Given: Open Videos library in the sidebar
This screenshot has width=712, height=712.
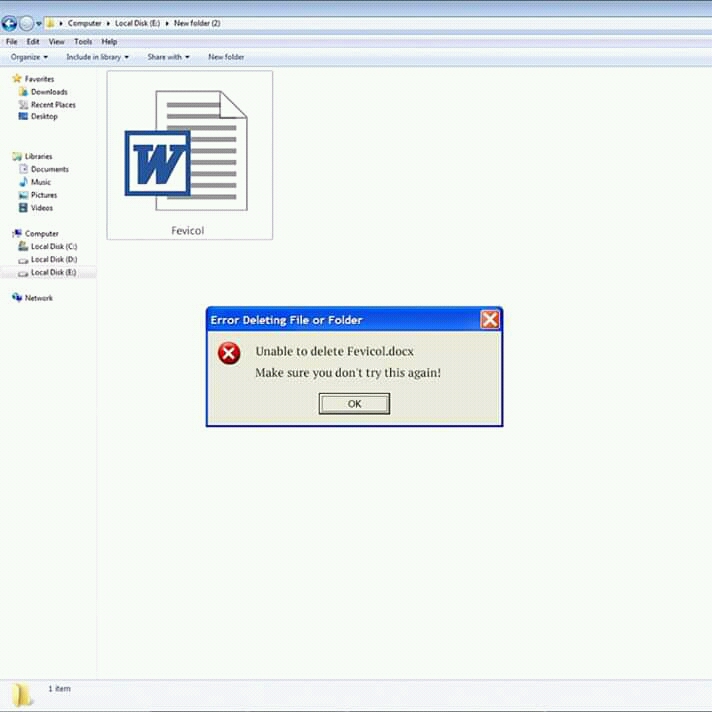Looking at the screenshot, I should [x=42, y=208].
